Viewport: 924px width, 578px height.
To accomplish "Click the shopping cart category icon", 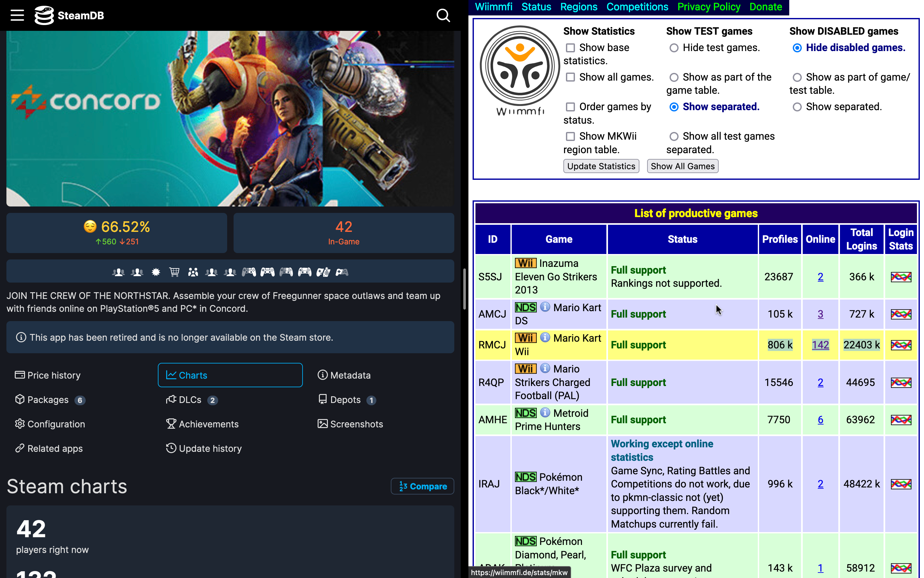I will click(175, 272).
